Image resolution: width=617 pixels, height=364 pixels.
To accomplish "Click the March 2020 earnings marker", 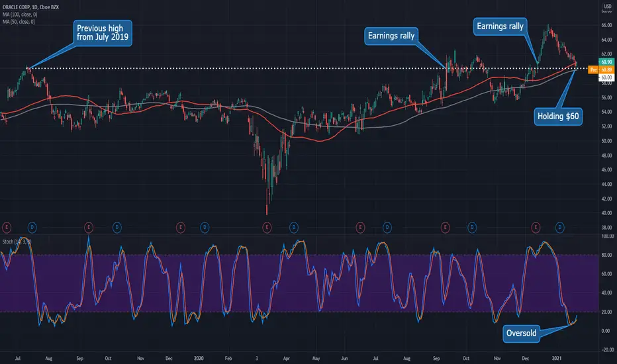I will (x=267, y=227).
